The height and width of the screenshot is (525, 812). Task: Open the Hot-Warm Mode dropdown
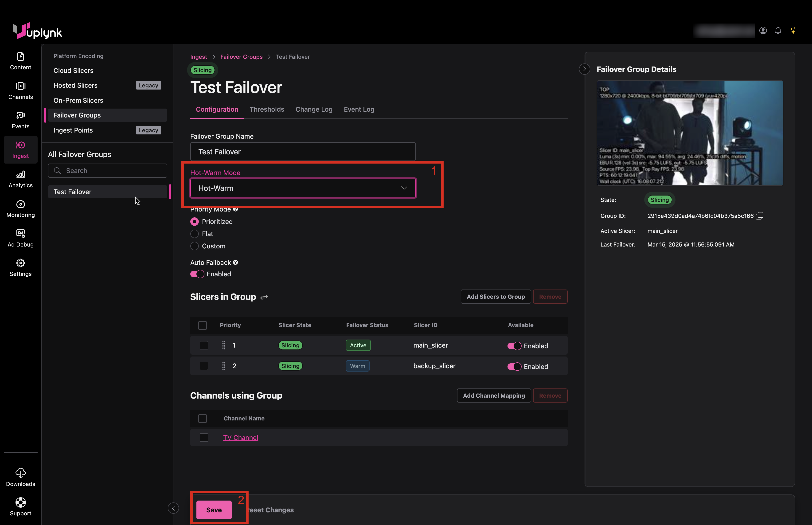(303, 188)
